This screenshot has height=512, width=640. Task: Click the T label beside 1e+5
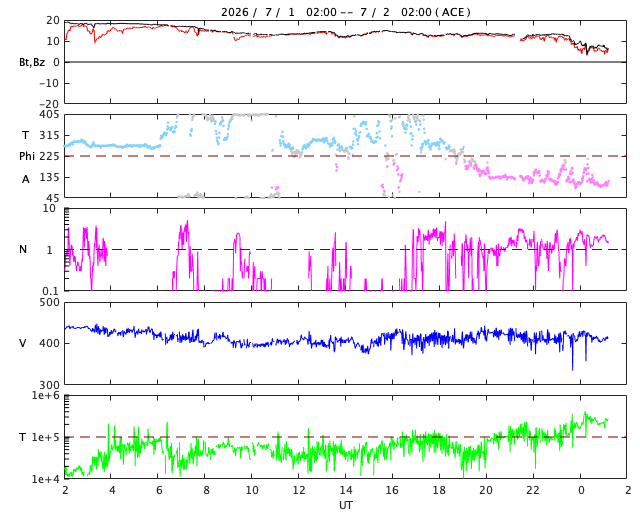pyautogui.click(x=23, y=437)
